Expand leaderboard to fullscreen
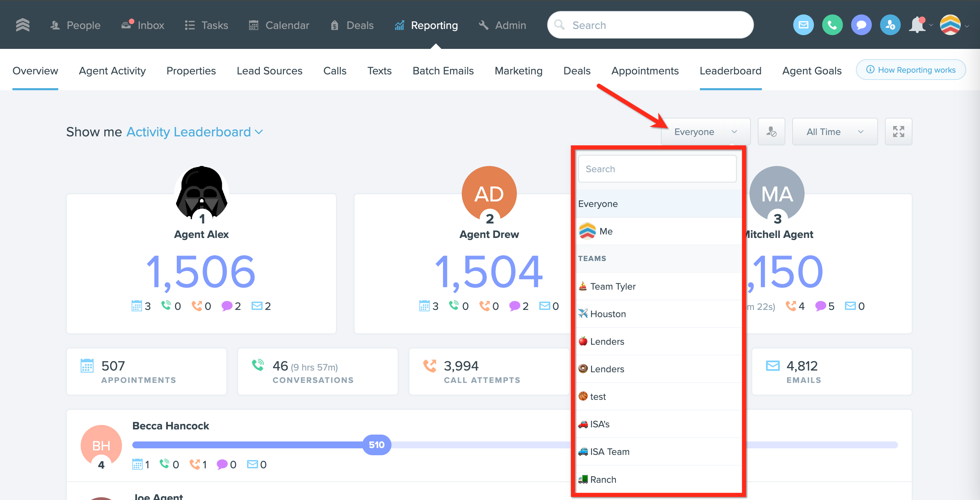This screenshot has height=500, width=980. [x=898, y=132]
